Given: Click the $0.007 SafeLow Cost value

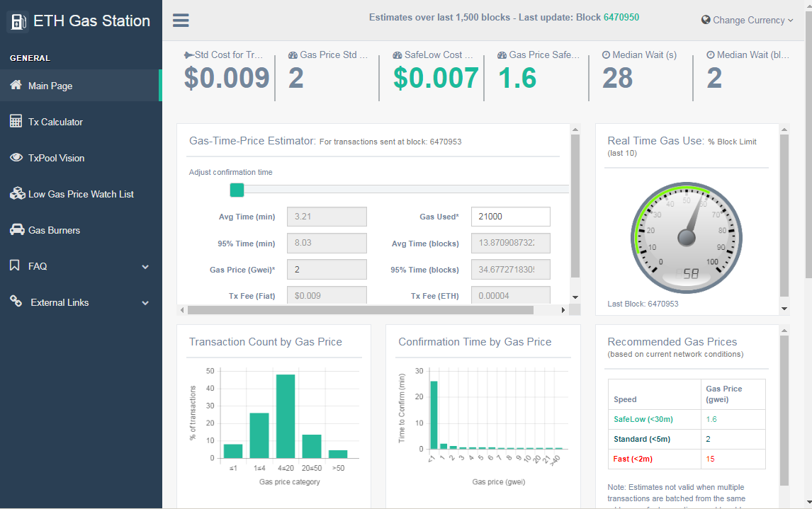Looking at the screenshot, I should pos(436,79).
